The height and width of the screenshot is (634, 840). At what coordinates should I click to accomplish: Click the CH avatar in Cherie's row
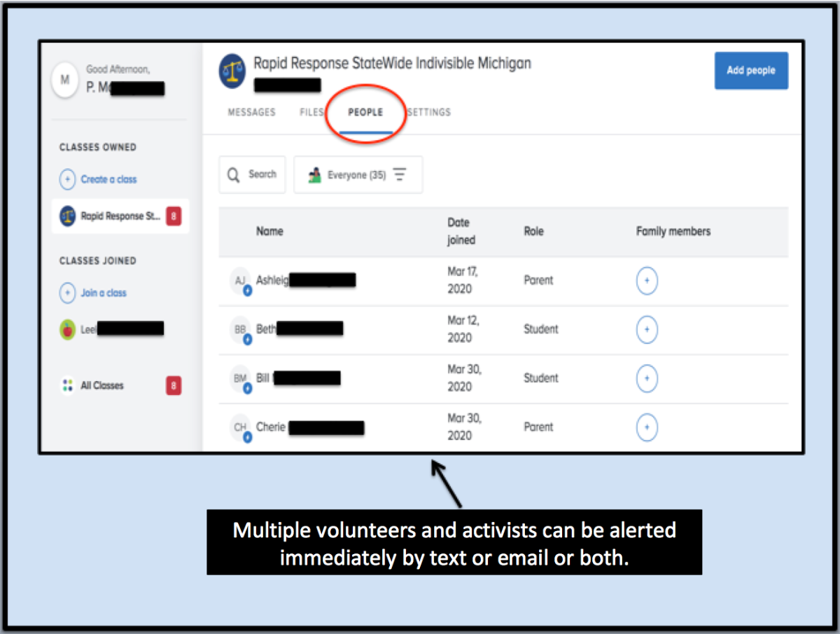(241, 428)
